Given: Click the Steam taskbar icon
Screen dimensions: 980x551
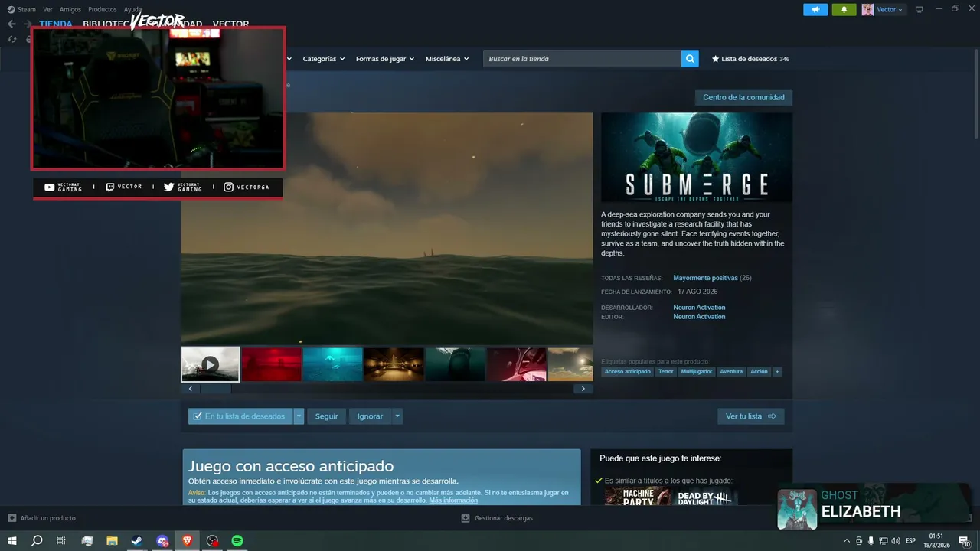Looking at the screenshot, I should coord(136,540).
